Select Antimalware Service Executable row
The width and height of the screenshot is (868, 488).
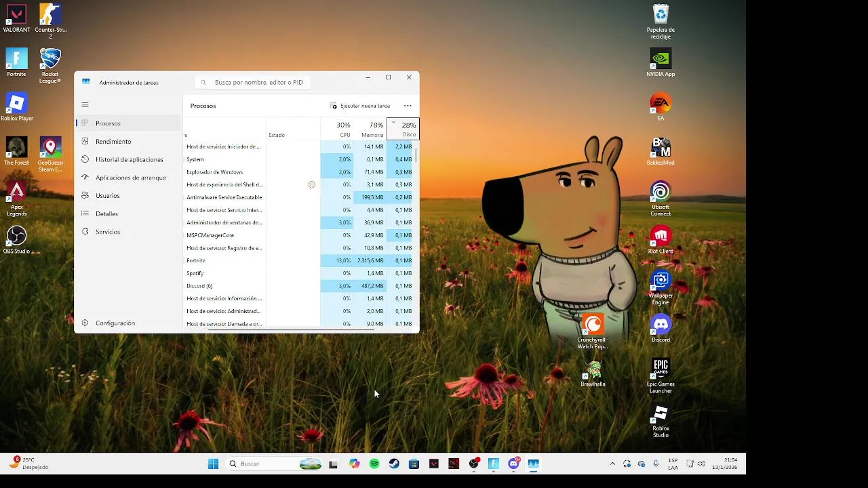[299, 197]
